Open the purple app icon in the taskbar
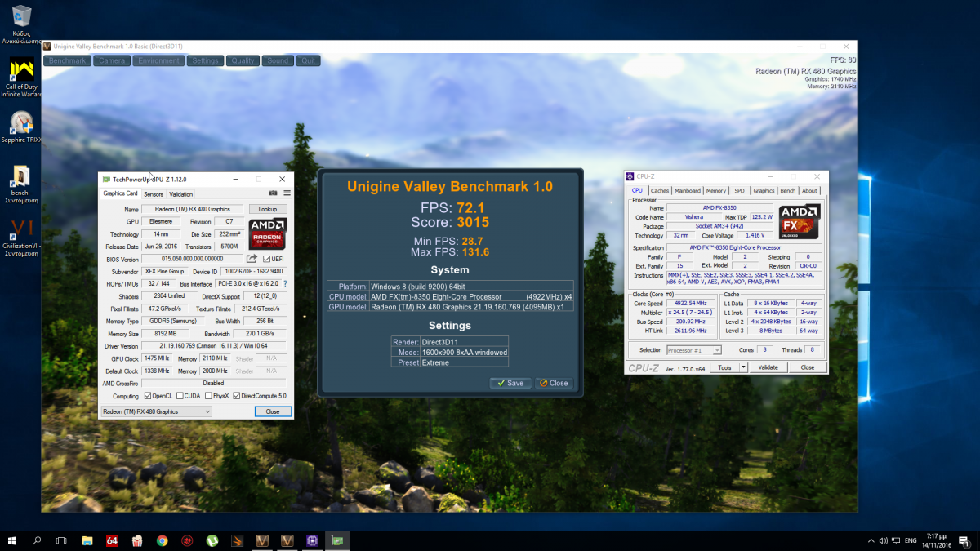This screenshot has height=551, width=980. tap(312, 540)
